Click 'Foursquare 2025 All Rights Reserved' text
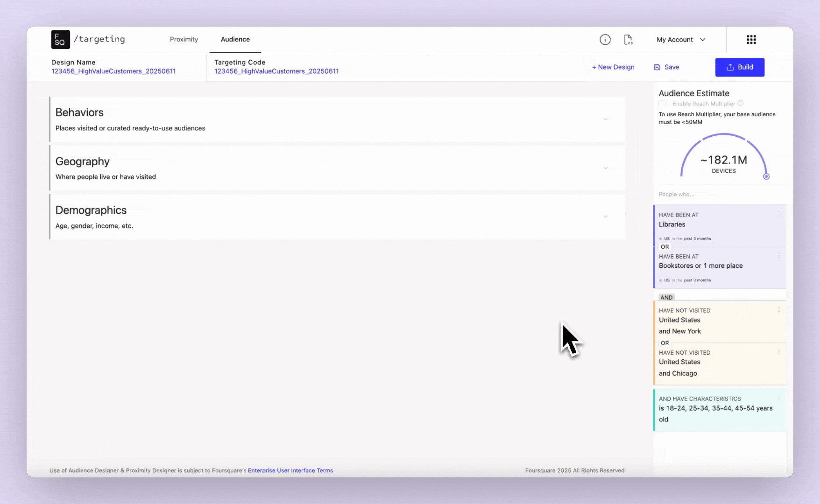The height and width of the screenshot is (504, 820). tap(574, 470)
